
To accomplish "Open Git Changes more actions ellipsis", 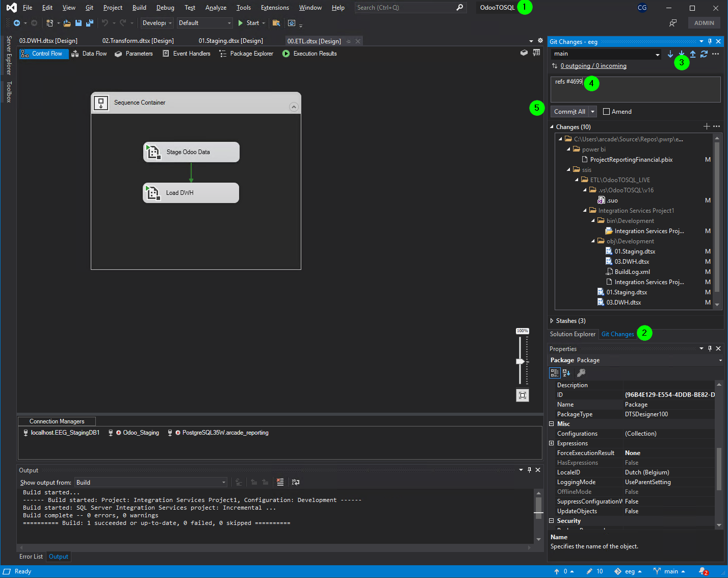I will [x=716, y=54].
